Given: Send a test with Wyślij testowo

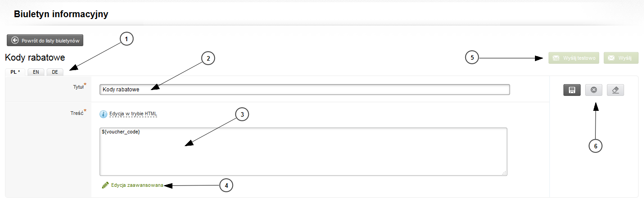Looking at the screenshot, I should click(574, 58).
